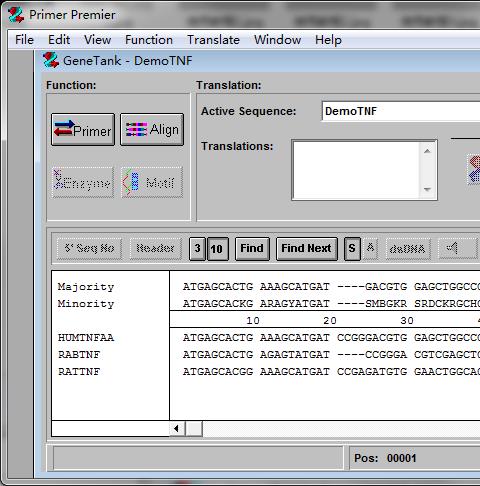Toggle the dsDNA display button
The image size is (480, 486).
pyautogui.click(x=408, y=248)
